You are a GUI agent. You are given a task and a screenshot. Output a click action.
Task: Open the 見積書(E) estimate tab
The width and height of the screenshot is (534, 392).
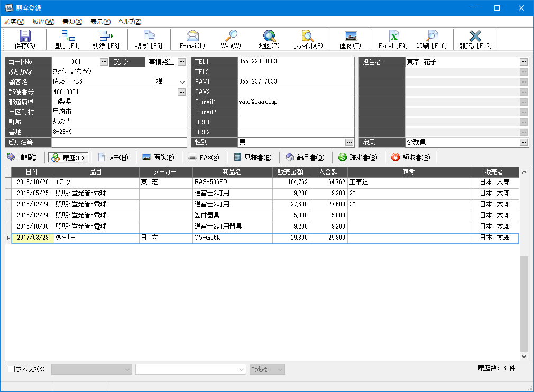(253, 157)
